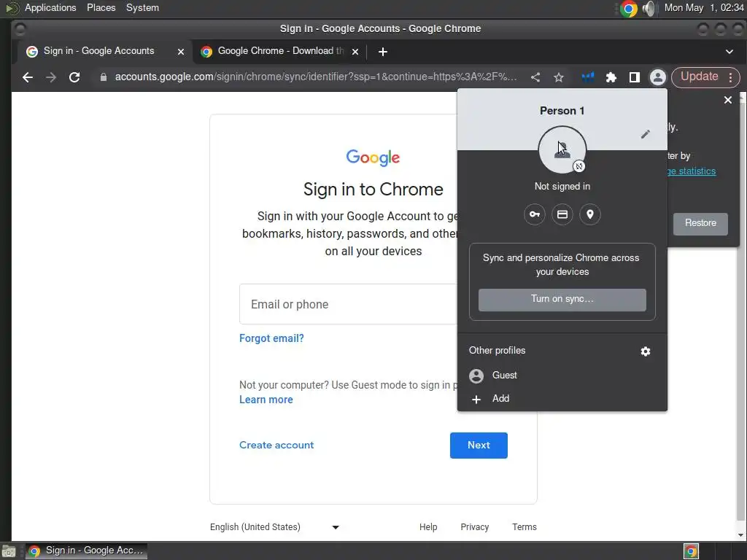Image resolution: width=747 pixels, height=560 pixels.
Task: Open the Help footer link
Action: 428,527
